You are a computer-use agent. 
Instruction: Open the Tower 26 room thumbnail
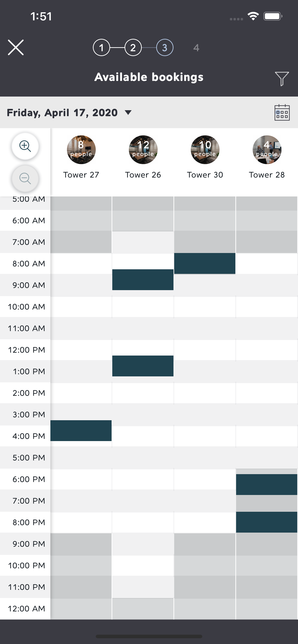point(143,150)
